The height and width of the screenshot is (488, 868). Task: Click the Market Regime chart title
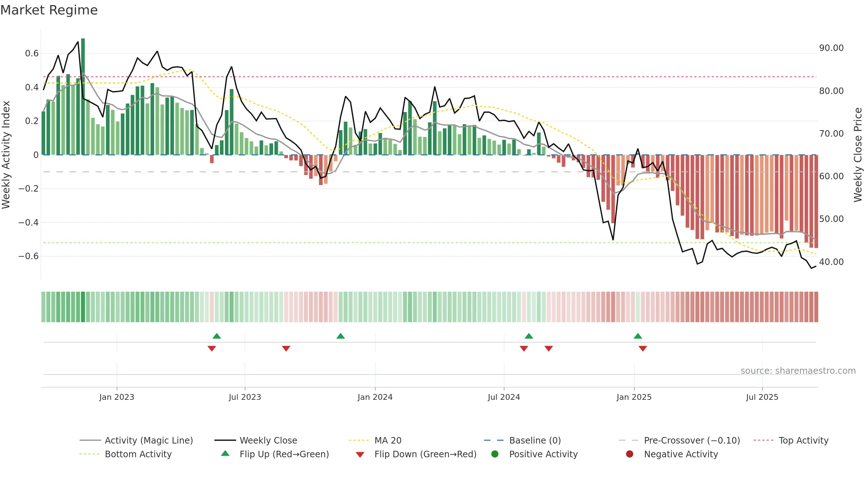49,10
